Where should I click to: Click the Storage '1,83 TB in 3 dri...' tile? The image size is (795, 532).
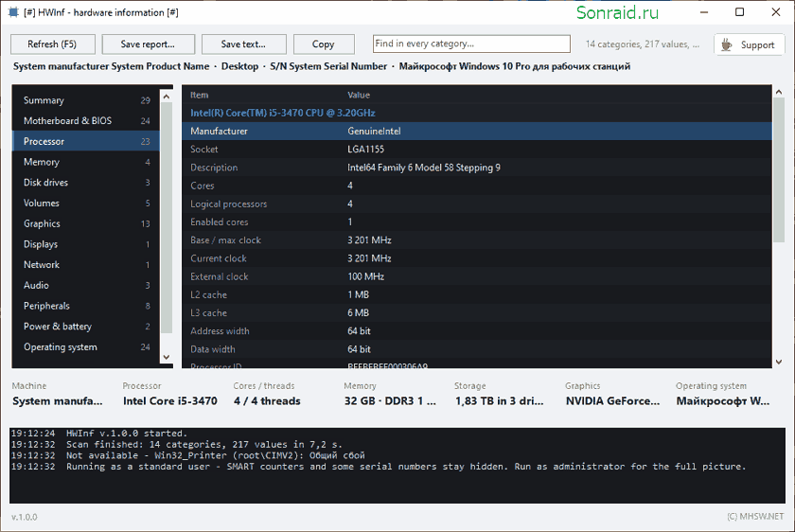500,394
